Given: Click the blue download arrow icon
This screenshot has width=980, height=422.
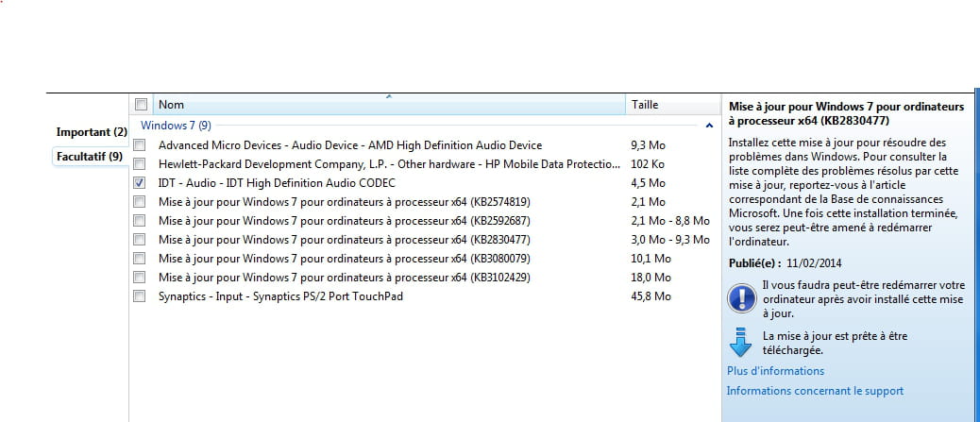Looking at the screenshot, I should [x=740, y=342].
